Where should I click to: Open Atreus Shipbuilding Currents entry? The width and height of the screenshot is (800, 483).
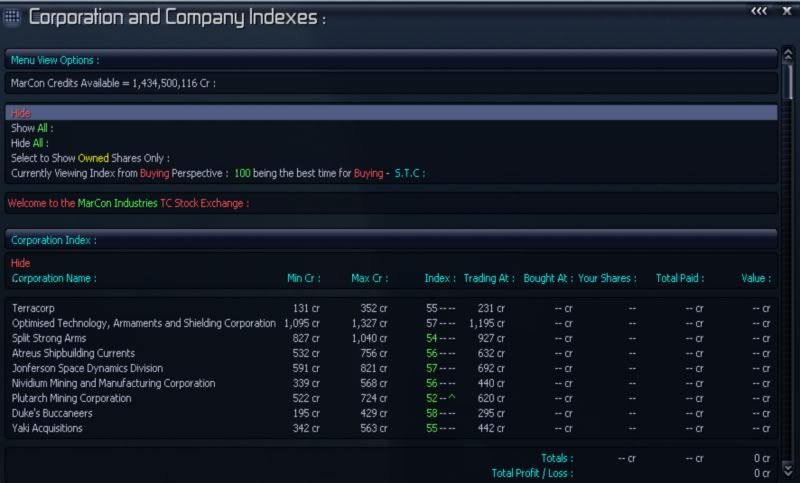point(73,354)
